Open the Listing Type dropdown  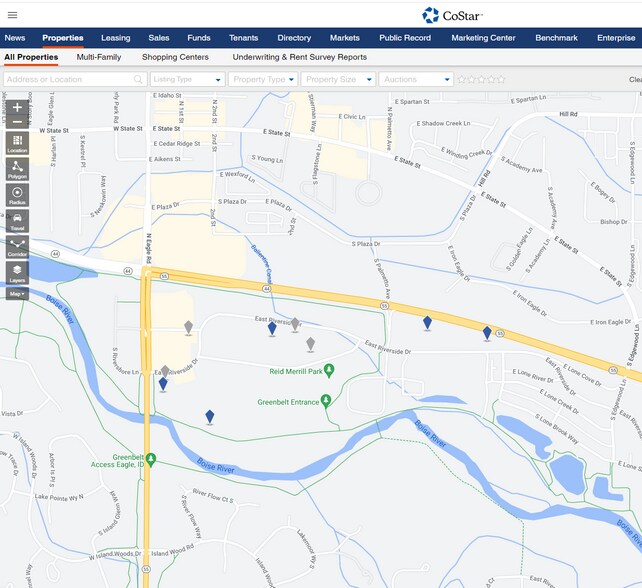(188, 79)
